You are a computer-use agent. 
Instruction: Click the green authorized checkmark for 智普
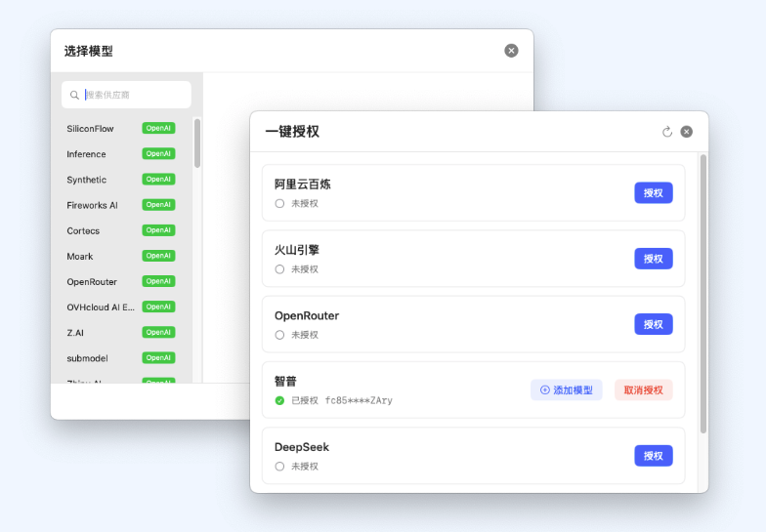[279, 400]
